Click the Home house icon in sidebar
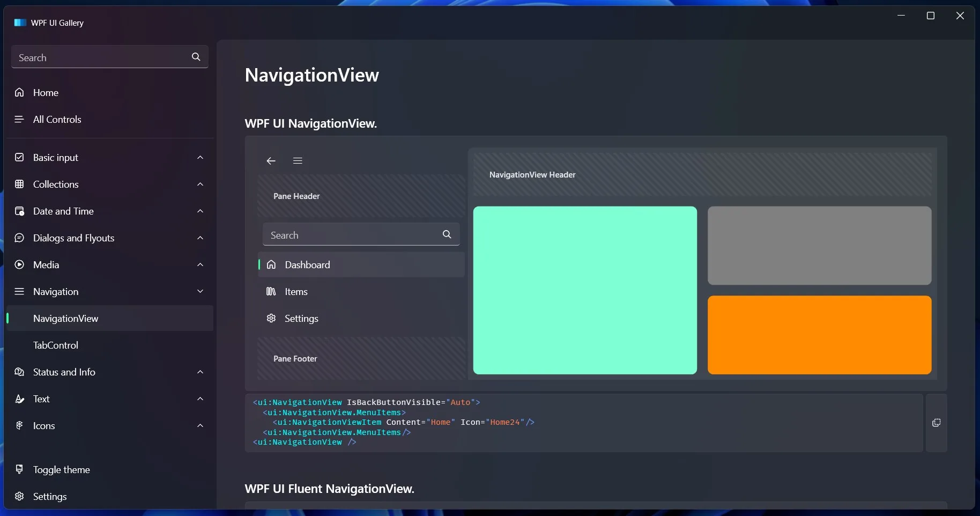 (x=19, y=92)
